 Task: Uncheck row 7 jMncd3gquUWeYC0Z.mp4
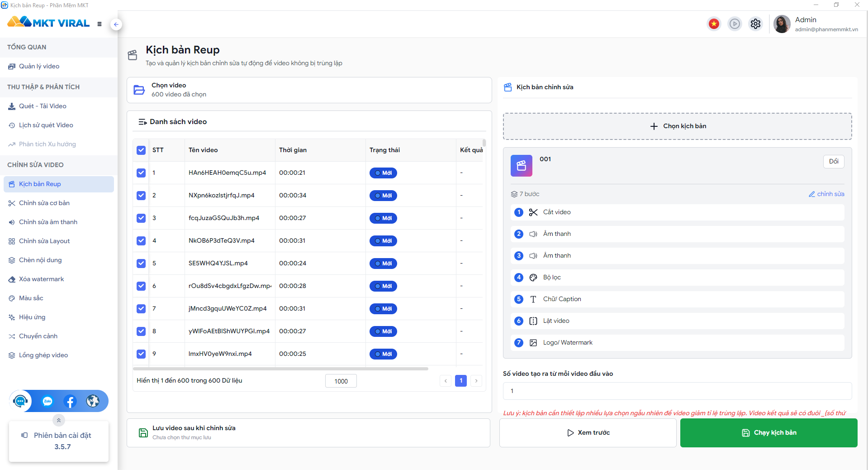141,309
